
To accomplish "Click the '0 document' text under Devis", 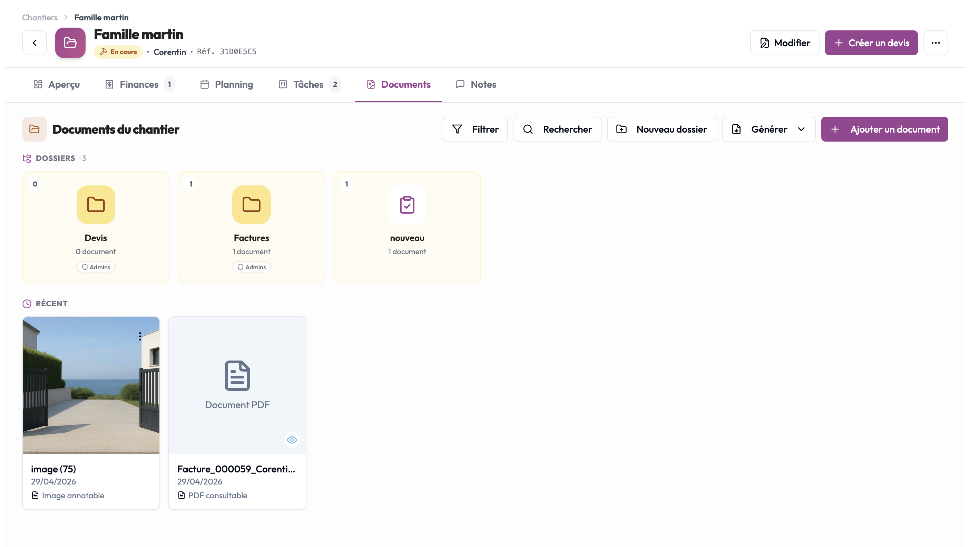I will 96,252.
